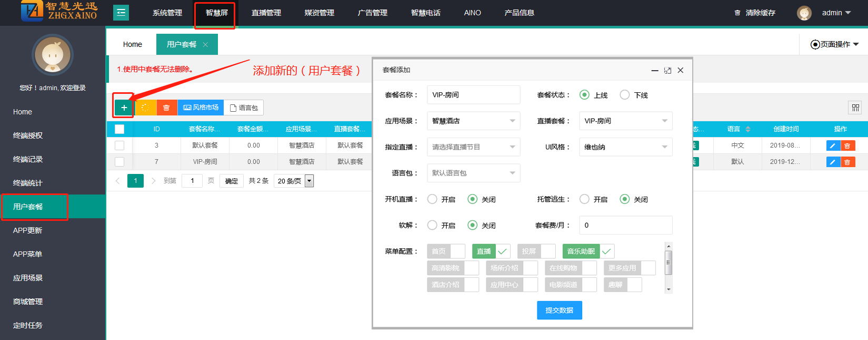Tick the checkbox for the 默认套餐 row
Image resolution: width=868 pixels, height=340 pixels.
(x=119, y=145)
